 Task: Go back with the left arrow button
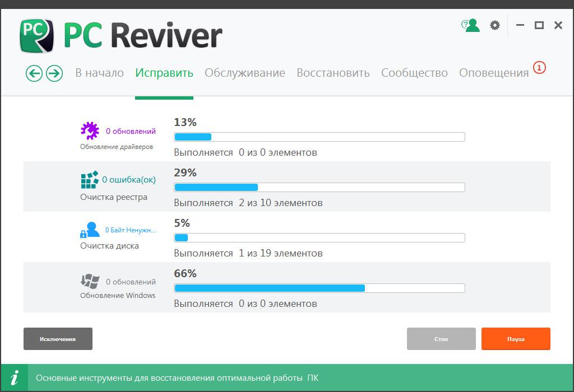coord(34,73)
